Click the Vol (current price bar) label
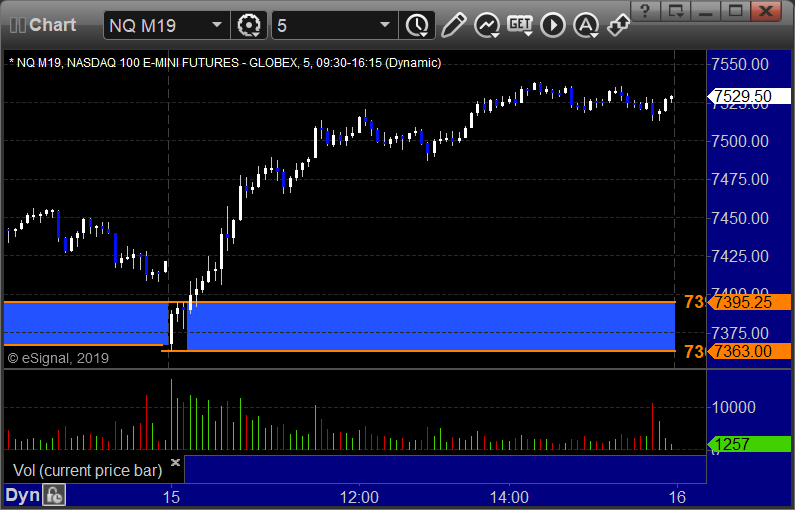 (x=88, y=470)
